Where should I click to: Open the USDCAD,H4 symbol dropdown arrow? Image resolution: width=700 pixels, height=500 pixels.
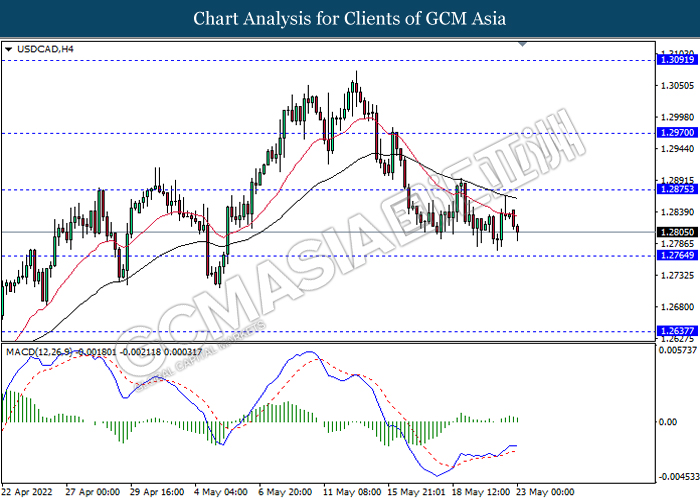tap(8, 49)
